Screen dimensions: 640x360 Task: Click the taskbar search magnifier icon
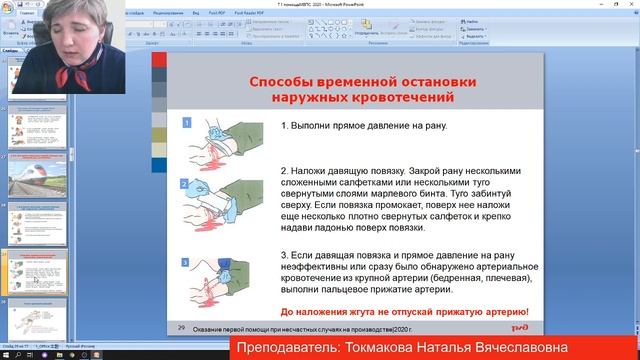[x=18, y=355]
